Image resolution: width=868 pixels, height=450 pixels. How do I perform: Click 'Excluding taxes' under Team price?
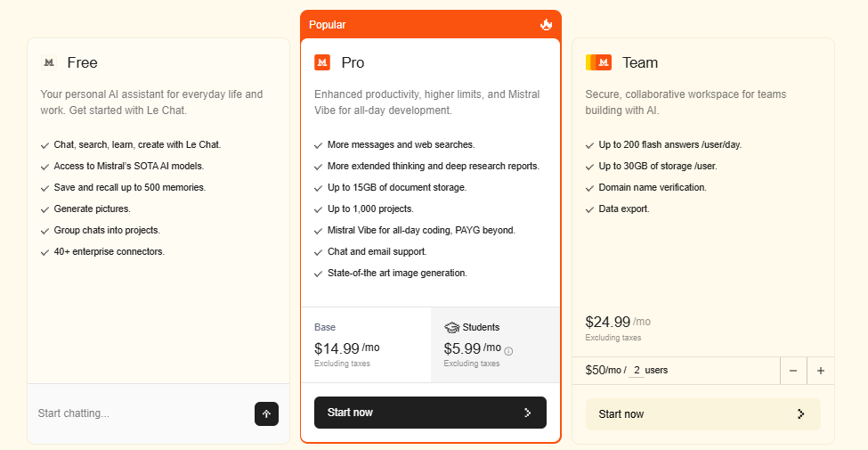point(612,338)
